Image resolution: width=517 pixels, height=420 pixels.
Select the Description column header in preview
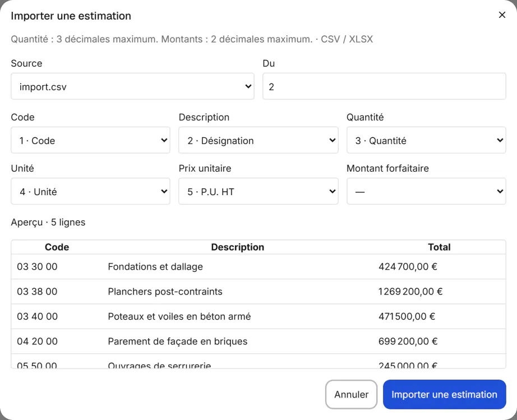pos(237,247)
